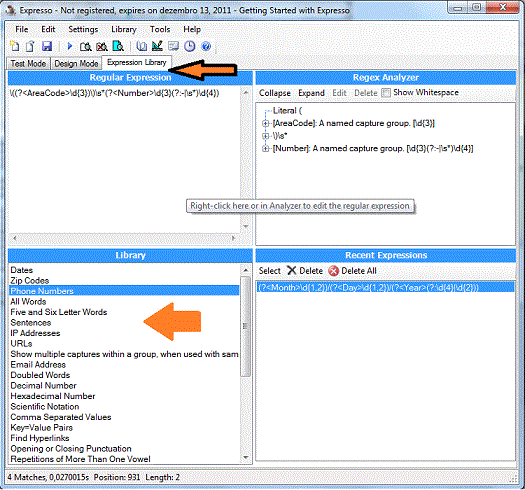
Task: Toggle the Show Whitespace checkbox
Action: coord(386,93)
